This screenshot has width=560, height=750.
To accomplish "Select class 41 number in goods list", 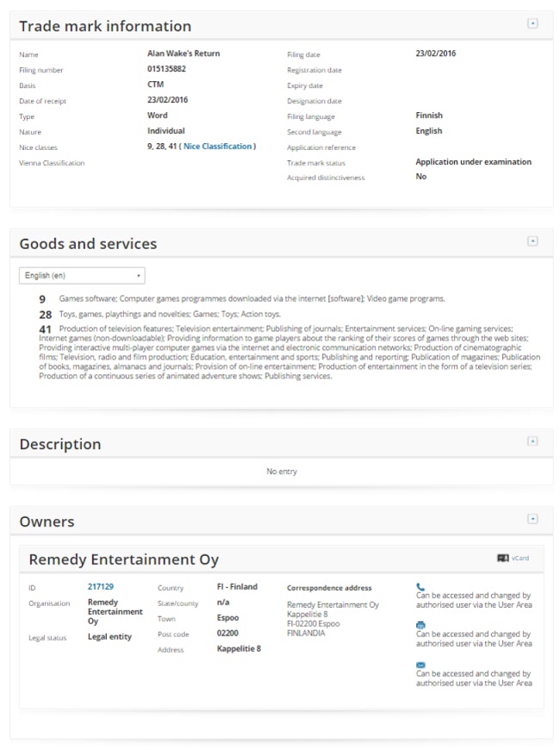I will (45, 329).
